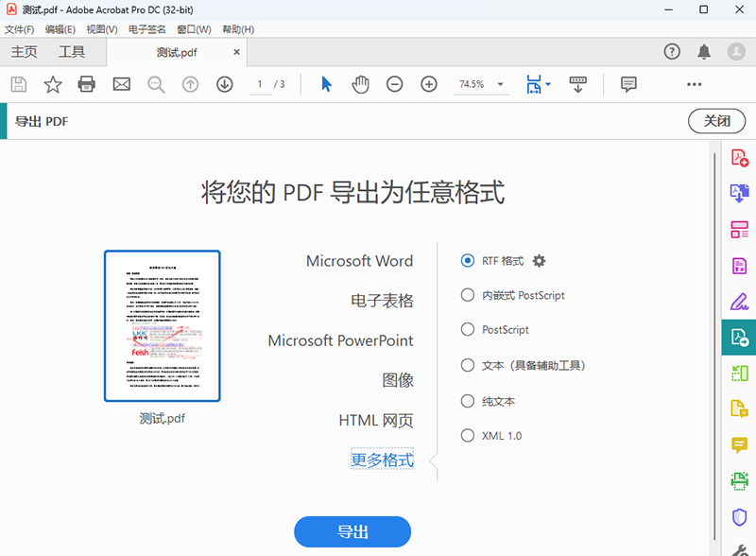Open the green compare-files tool in sidebar
This screenshot has height=556, width=756.
coord(740,374)
